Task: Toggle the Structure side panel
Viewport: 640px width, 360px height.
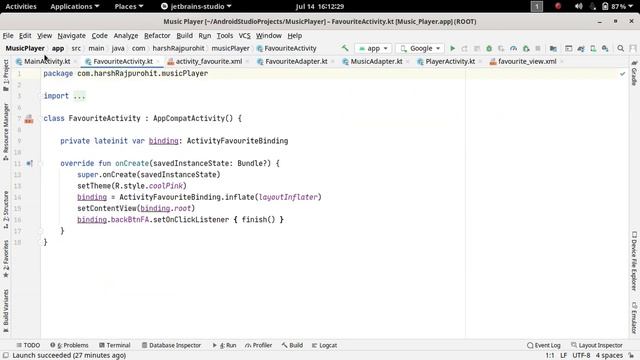Action: pyautogui.click(x=6, y=209)
